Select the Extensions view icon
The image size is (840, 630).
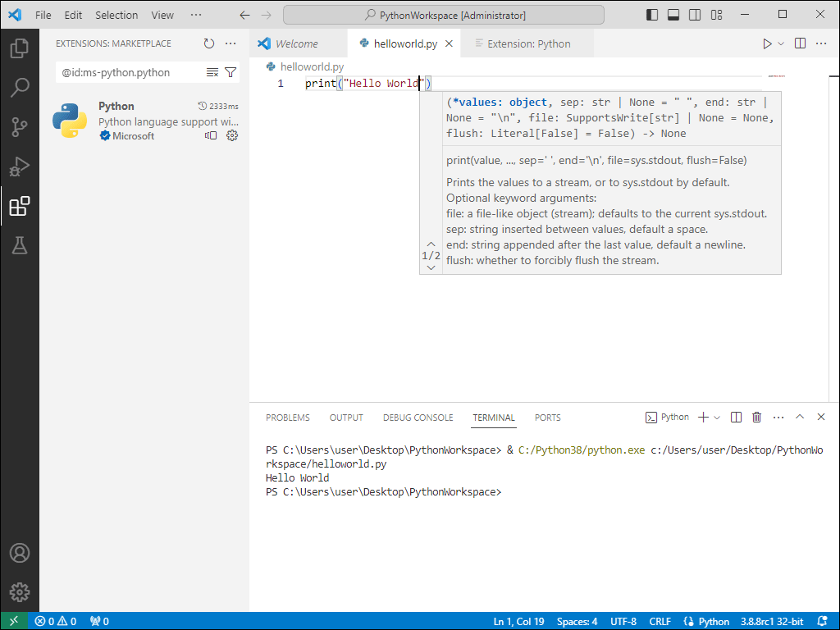tap(20, 206)
